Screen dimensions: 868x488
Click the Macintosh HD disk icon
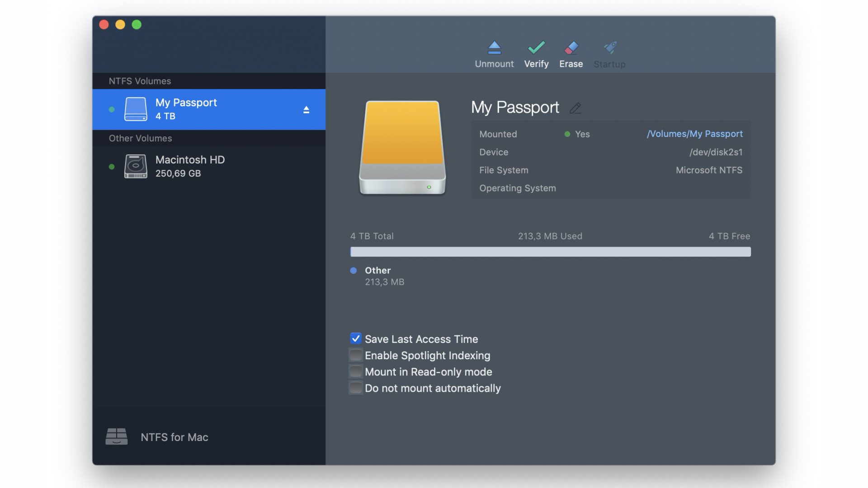(136, 166)
